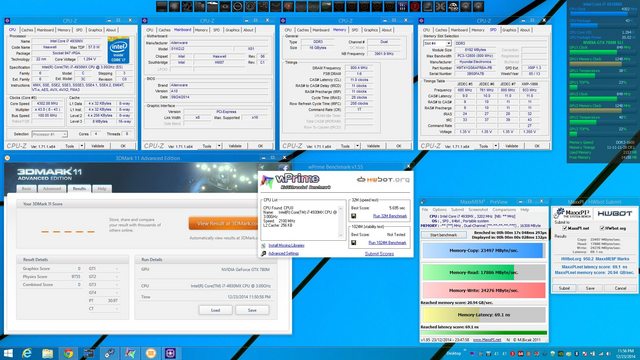The width and height of the screenshot is (640, 360).
Task: Open the Results tab in 3DMark 11
Action: pos(79,189)
